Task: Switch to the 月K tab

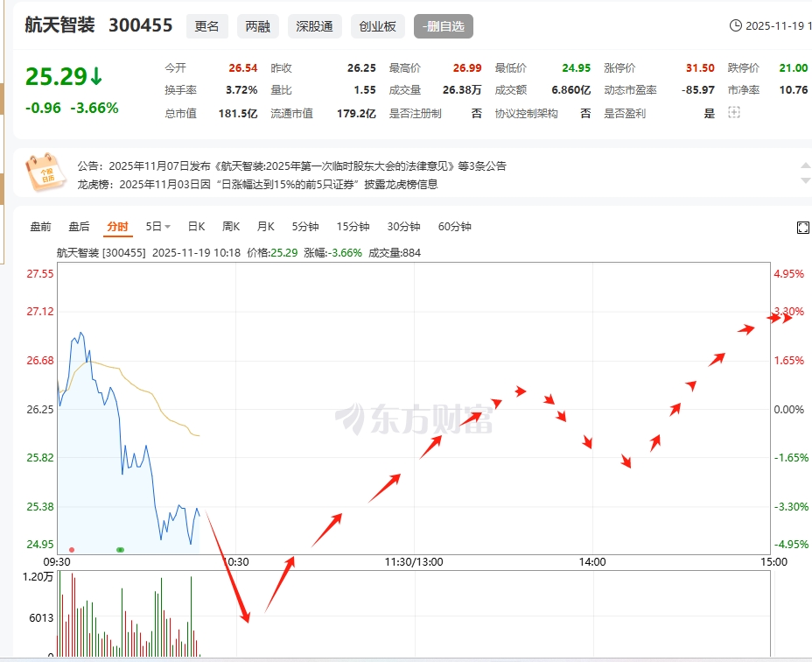Action: coord(266,227)
